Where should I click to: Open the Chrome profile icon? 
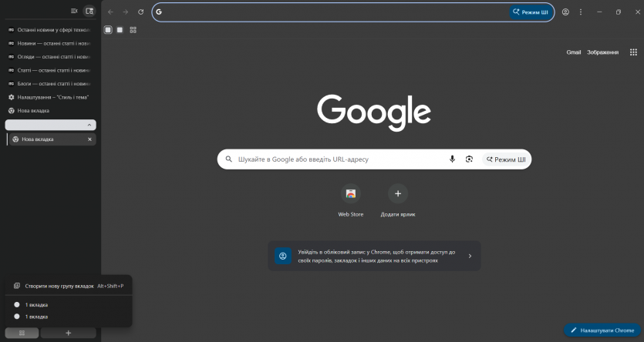click(x=565, y=12)
